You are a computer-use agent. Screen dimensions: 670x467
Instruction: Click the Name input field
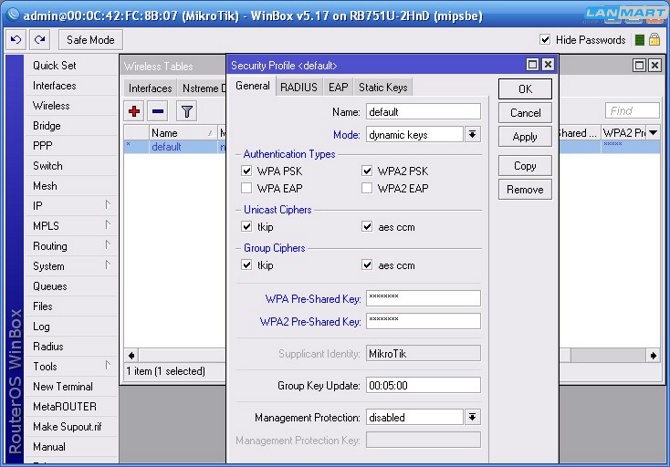pos(423,112)
